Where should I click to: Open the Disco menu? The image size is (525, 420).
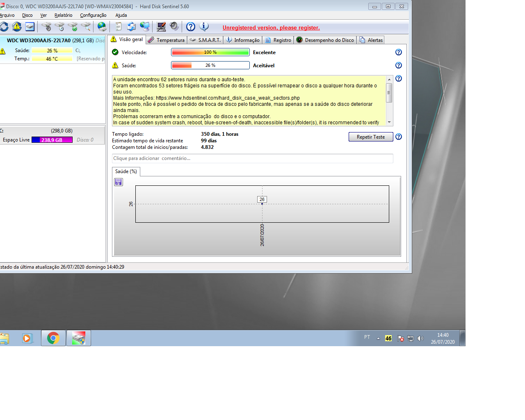[27, 15]
